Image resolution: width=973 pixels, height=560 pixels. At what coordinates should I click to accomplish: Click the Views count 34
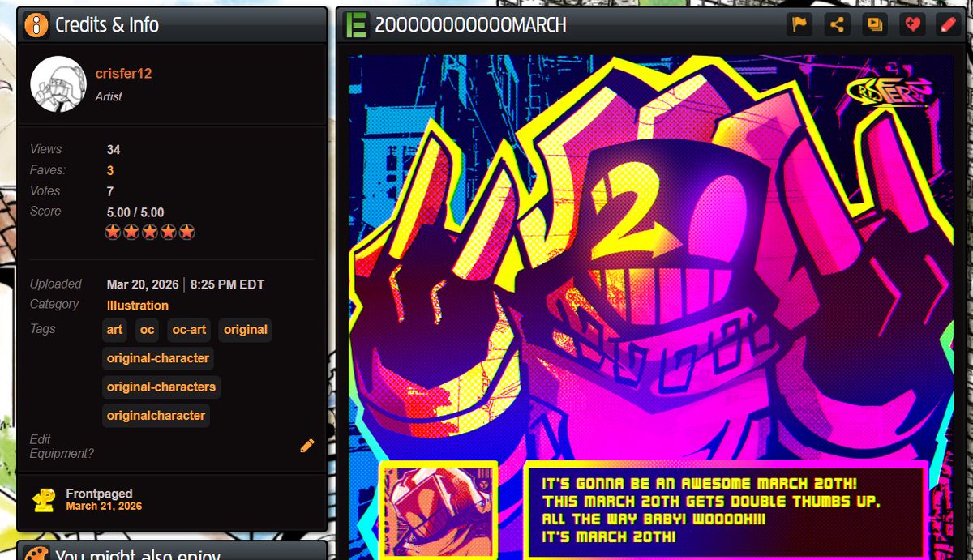point(114,150)
